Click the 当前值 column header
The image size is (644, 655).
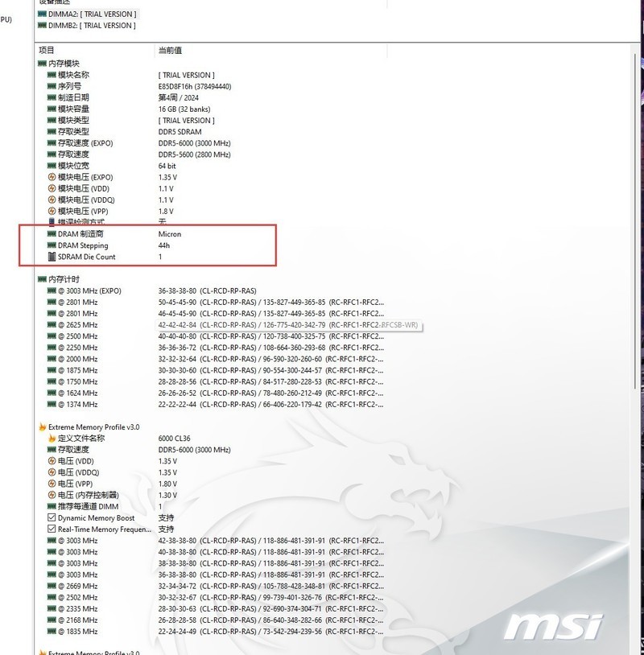pos(170,50)
